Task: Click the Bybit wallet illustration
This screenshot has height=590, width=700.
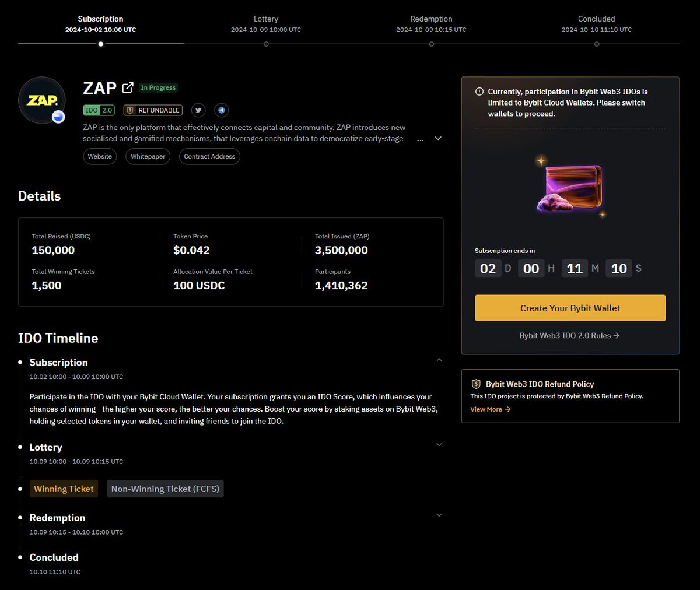Action: coord(570,186)
